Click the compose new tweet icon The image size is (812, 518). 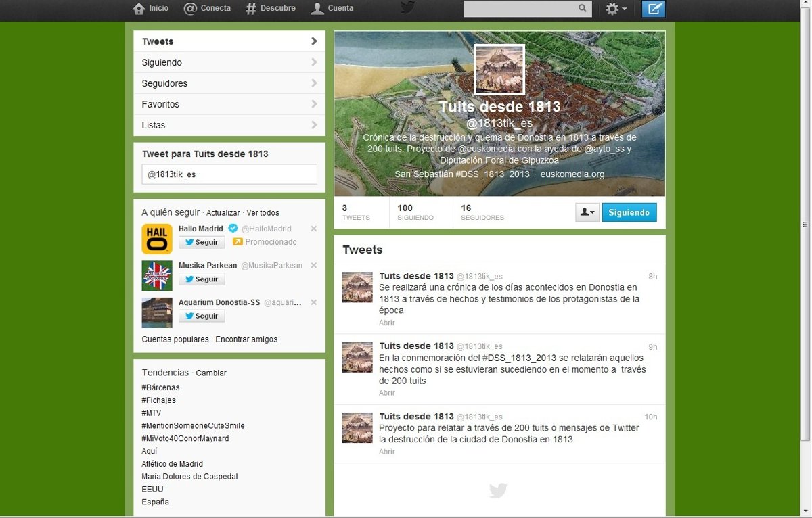pyautogui.click(x=653, y=9)
